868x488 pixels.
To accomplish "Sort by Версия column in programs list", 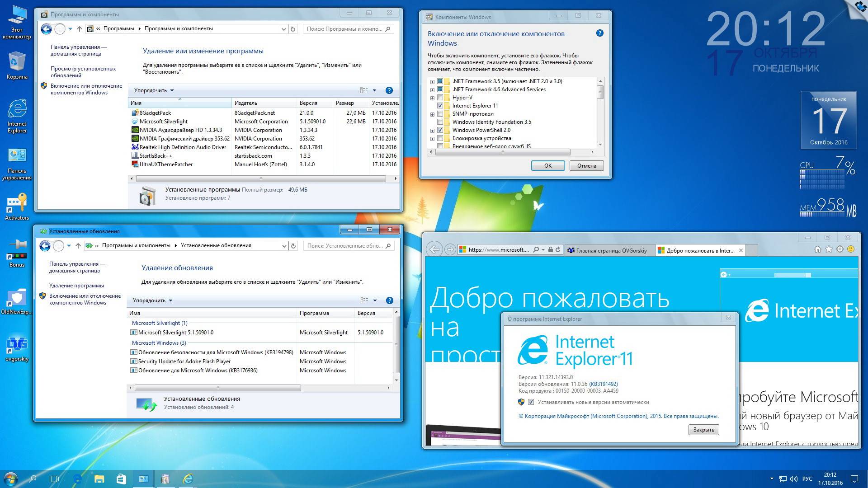I will tap(315, 103).
